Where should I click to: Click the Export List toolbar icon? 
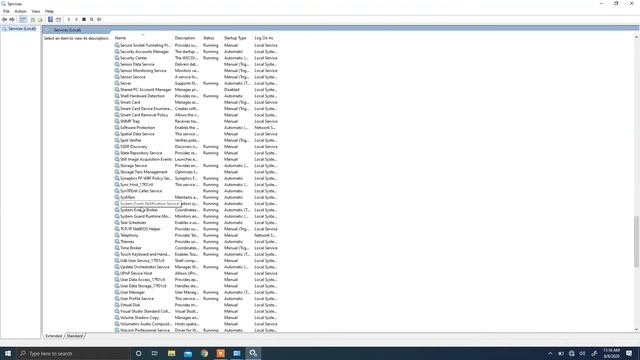(40, 20)
